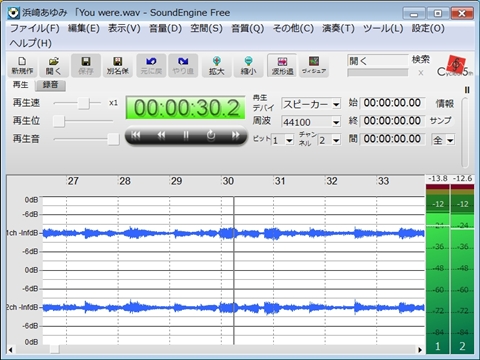Open the その他(C) menu
480x360 pixels.
[x=293, y=28]
